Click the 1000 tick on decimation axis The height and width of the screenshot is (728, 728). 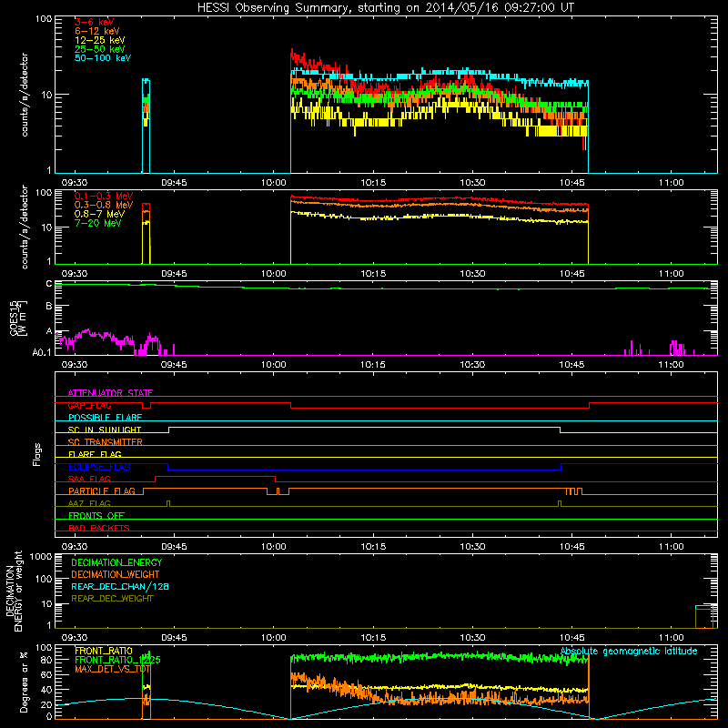tap(41, 556)
